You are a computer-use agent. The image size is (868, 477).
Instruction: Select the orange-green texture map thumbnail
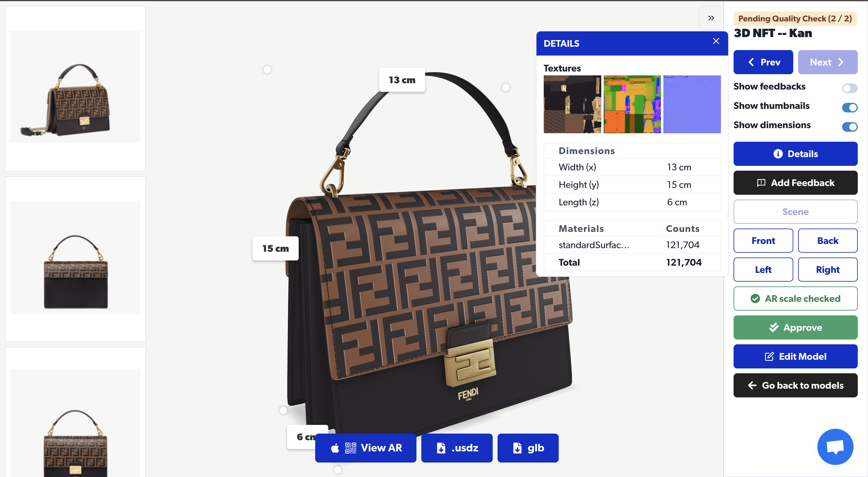(632, 104)
